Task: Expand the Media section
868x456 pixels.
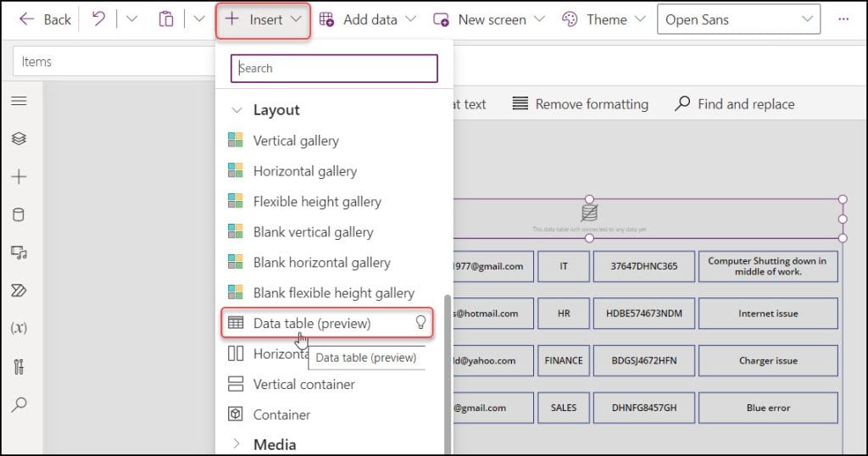Action: click(236, 444)
